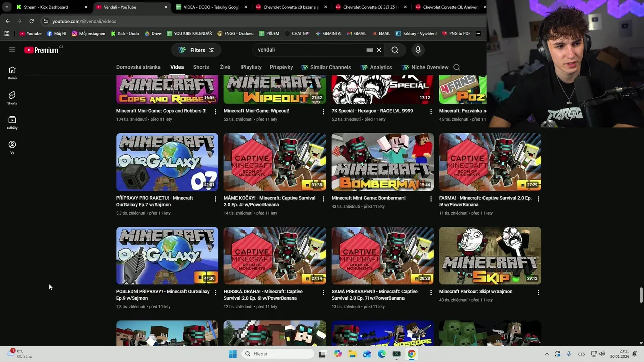Start voice search with the microphone

(x=418, y=50)
